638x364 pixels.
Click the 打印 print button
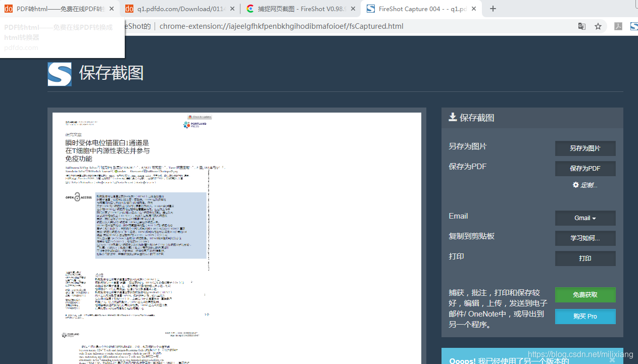(x=585, y=258)
